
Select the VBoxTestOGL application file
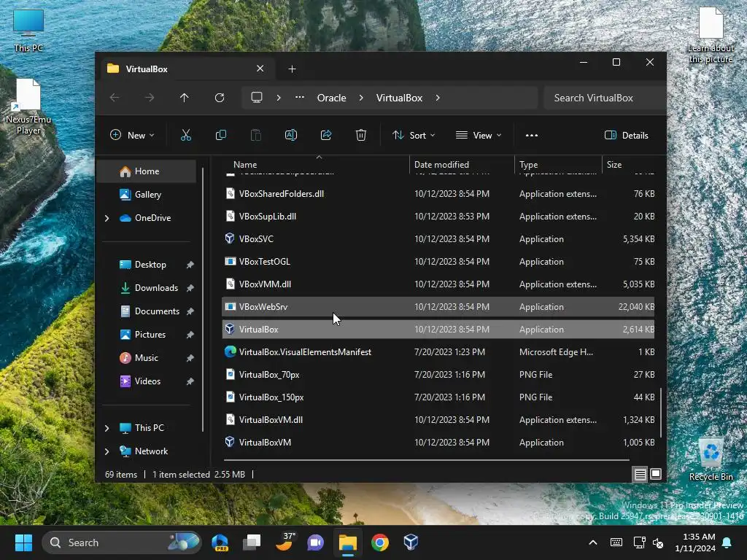pyautogui.click(x=438, y=262)
